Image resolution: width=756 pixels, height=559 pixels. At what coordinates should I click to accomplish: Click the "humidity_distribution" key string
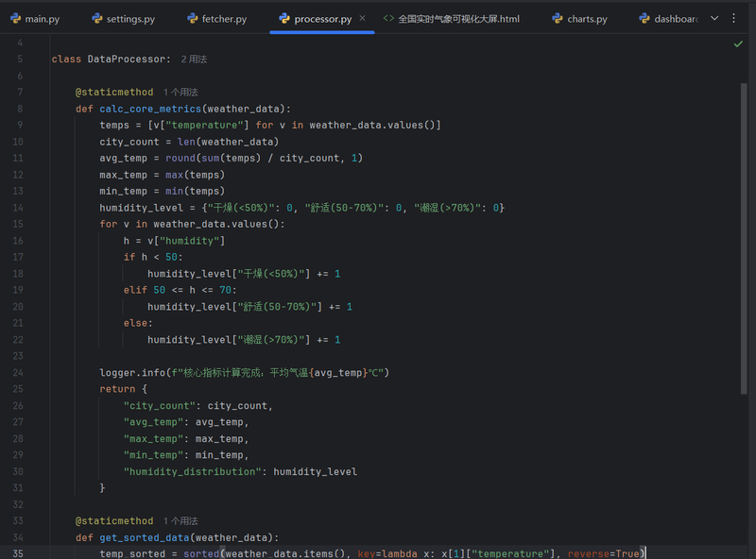[x=193, y=472]
